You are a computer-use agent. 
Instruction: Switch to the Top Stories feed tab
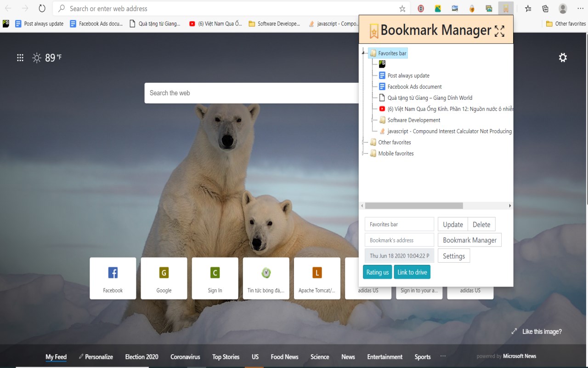(226, 356)
